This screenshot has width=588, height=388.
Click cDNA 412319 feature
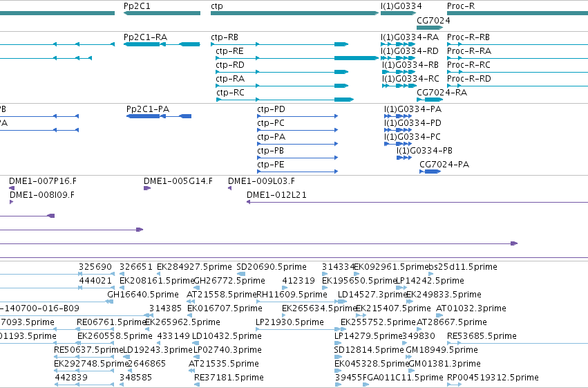click(285, 288)
